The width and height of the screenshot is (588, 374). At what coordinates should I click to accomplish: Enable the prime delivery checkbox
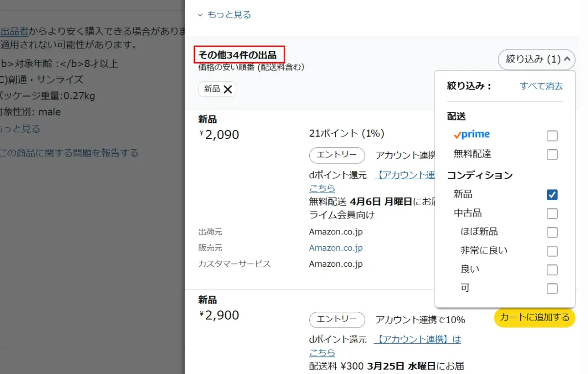click(552, 136)
